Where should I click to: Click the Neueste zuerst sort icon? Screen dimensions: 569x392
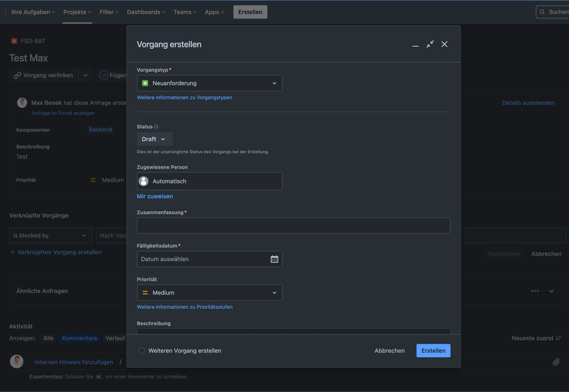click(x=559, y=338)
